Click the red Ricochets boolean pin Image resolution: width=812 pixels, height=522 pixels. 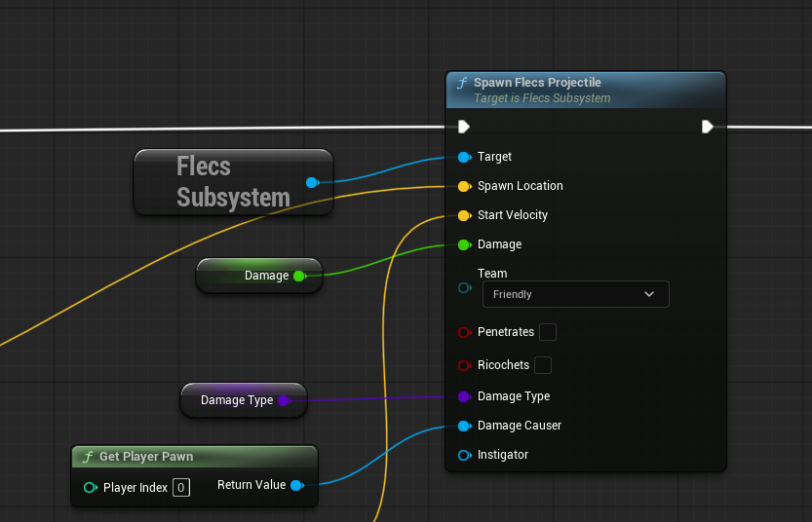pos(465,365)
